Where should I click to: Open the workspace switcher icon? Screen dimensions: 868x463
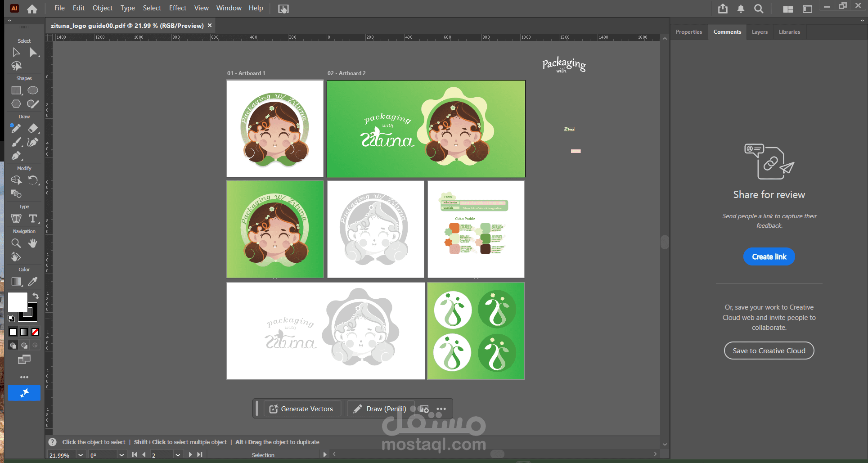point(808,9)
